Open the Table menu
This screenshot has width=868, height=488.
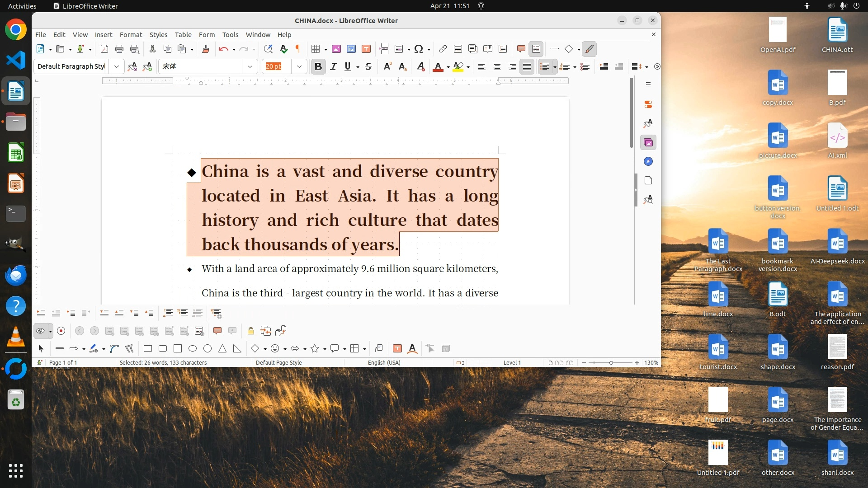(x=183, y=34)
